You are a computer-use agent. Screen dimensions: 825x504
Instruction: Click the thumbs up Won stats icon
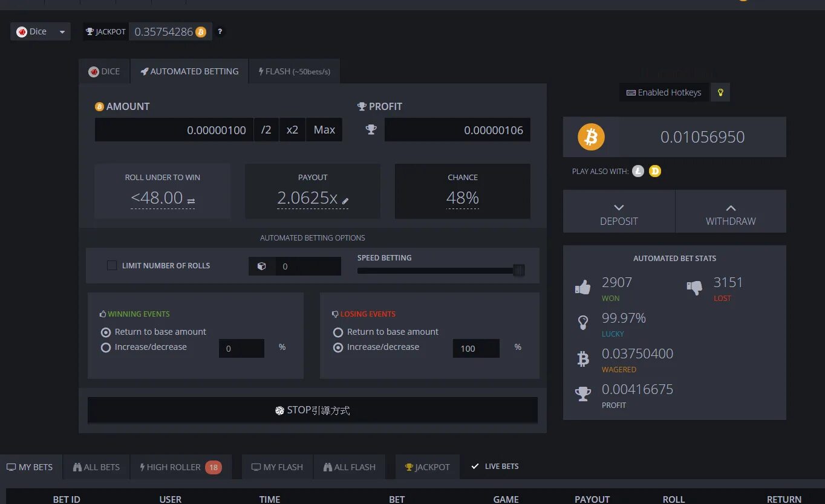coord(582,288)
